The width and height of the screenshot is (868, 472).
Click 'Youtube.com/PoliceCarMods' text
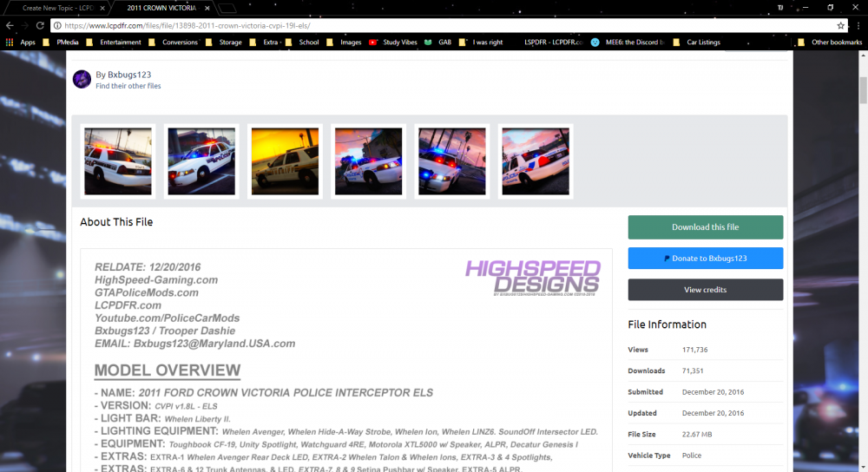(167, 318)
